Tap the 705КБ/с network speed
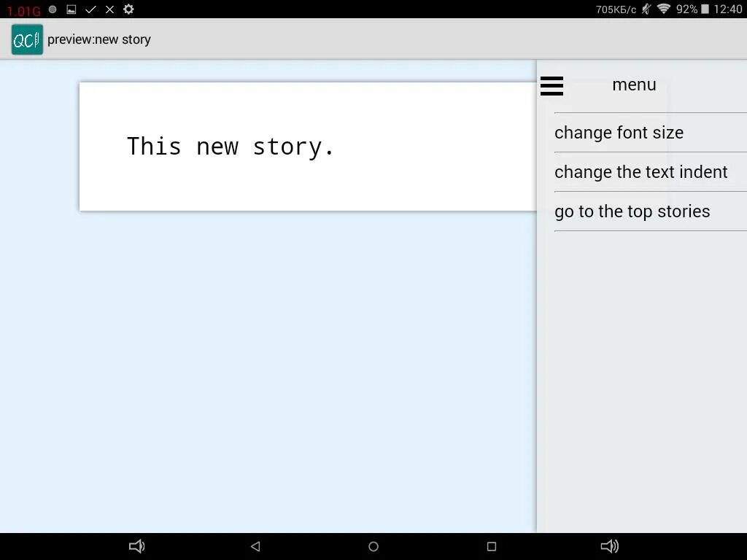 616,9
